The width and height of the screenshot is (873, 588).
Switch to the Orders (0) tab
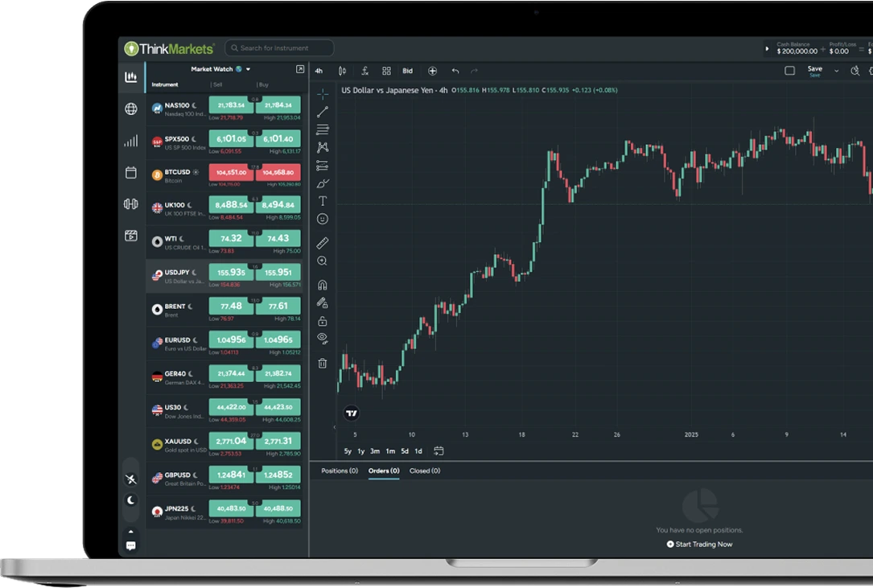384,471
